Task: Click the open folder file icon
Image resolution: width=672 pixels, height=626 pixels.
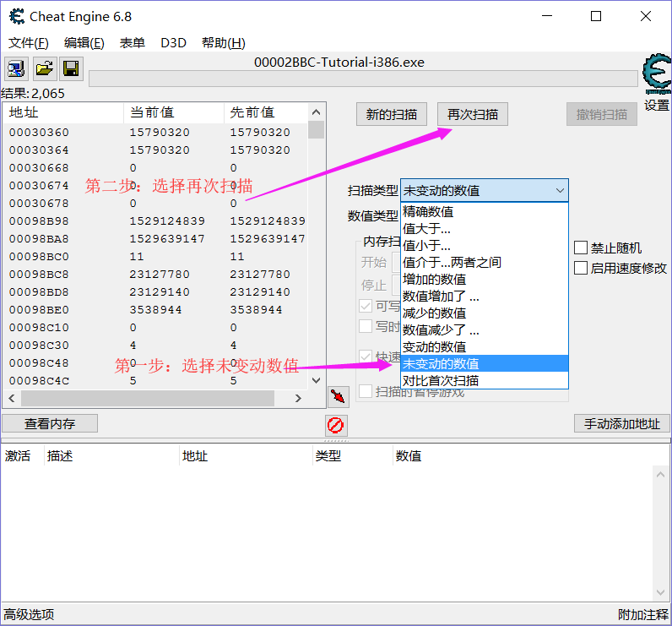Action: [45, 68]
